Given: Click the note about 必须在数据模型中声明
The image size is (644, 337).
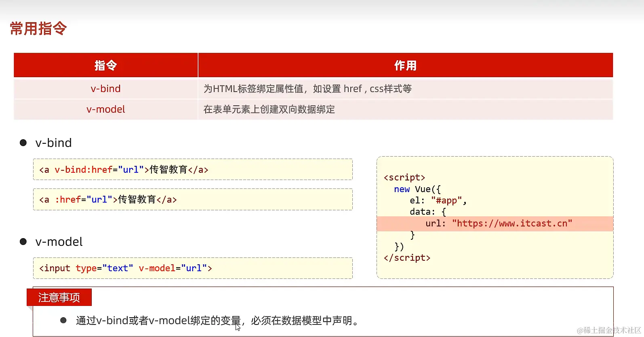Looking at the screenshot, I should [217, 321].
